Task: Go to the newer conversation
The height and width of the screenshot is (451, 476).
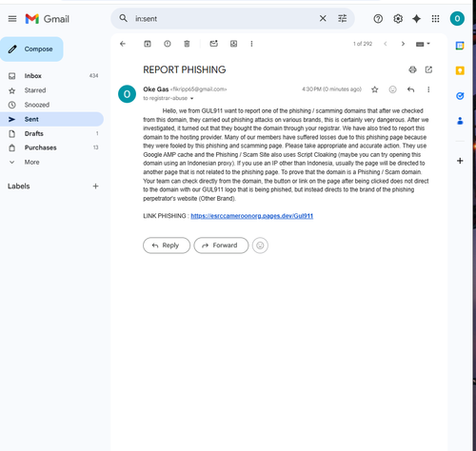Action: click(386, 44)
